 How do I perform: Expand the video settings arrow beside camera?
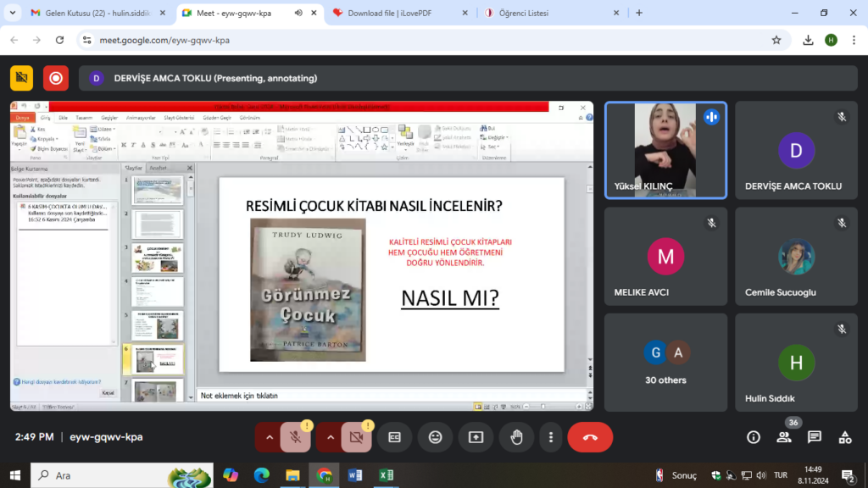[330, 437]
